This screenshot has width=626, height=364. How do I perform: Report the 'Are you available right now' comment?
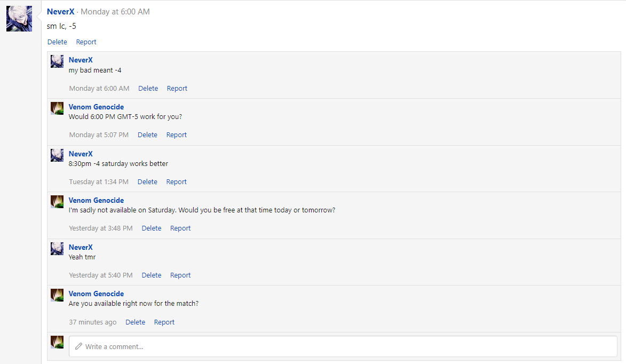(x=164, y=322)
